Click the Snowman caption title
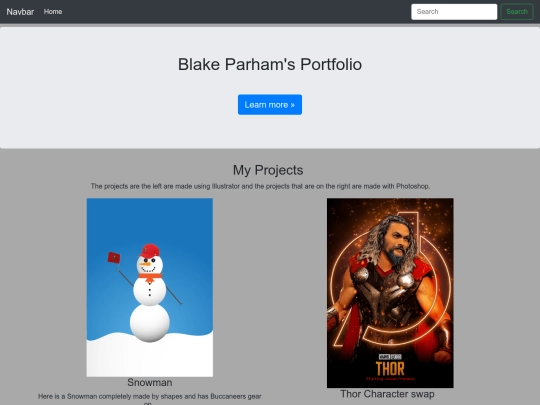The height and width of the screenshot is (405, 540). 149,383
